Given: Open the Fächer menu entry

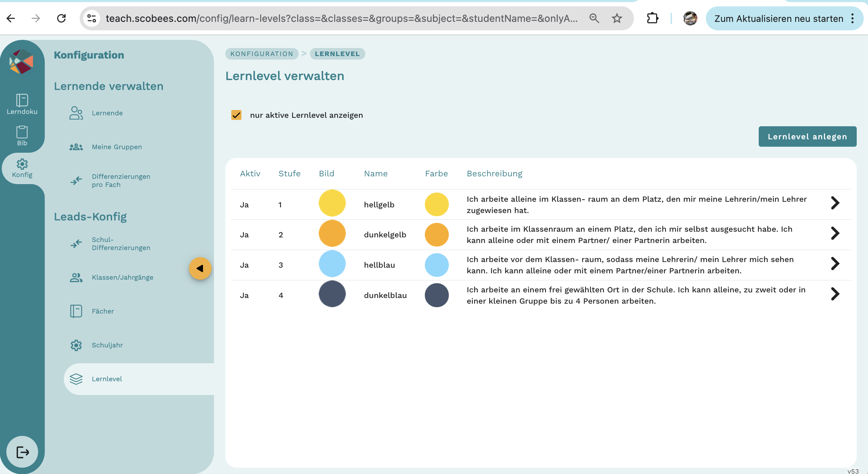Looking at the screenshot, I should pos(103,311).
